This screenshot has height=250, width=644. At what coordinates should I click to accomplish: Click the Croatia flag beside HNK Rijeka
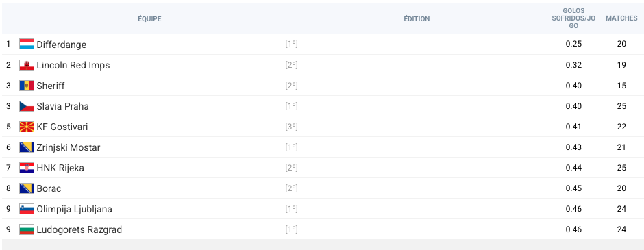point(27,168)
